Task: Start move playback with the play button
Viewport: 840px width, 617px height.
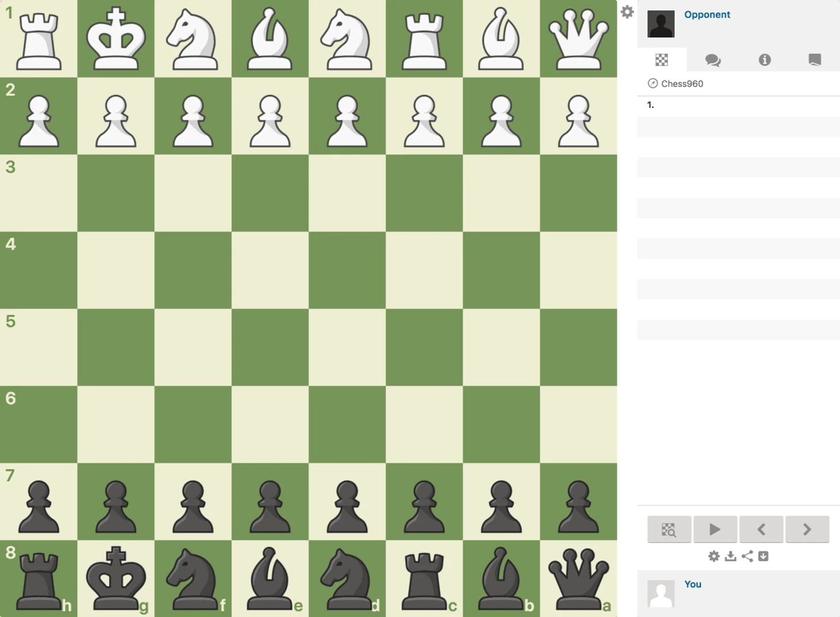Action: pos(715,530)
